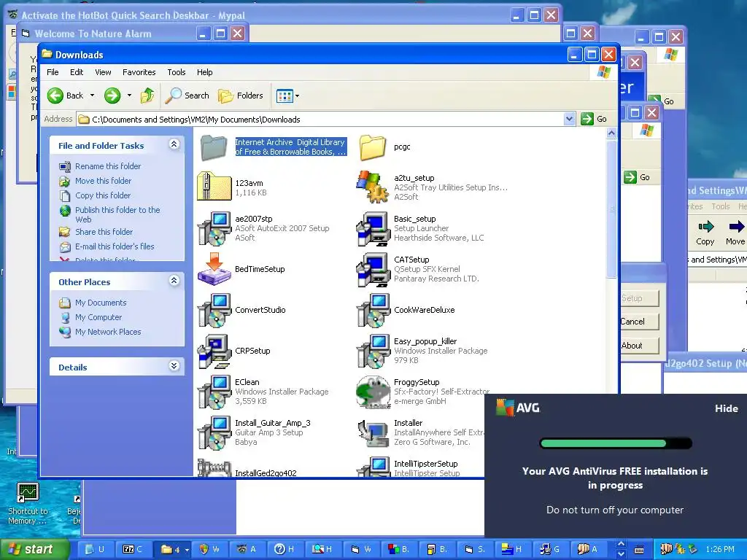Open the Edit menu
This screenshot has height=560, width=747.
point(77,72)
